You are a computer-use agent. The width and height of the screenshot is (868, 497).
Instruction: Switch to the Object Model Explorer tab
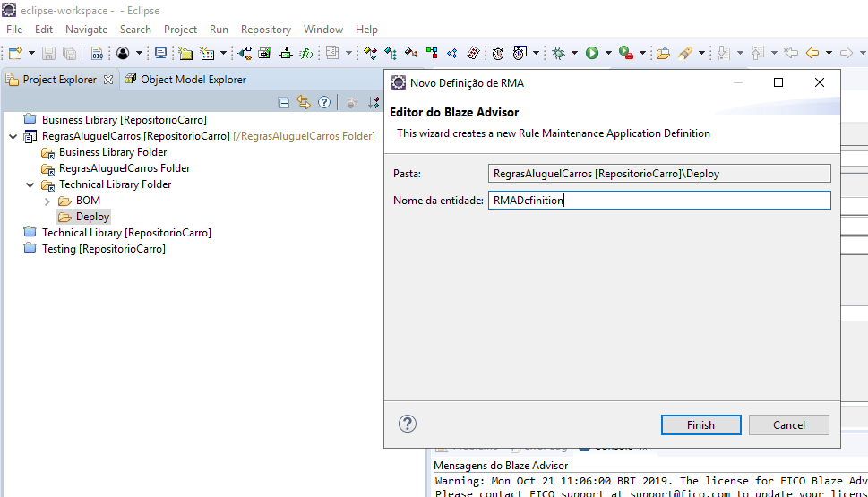click(x=185, y=80)
